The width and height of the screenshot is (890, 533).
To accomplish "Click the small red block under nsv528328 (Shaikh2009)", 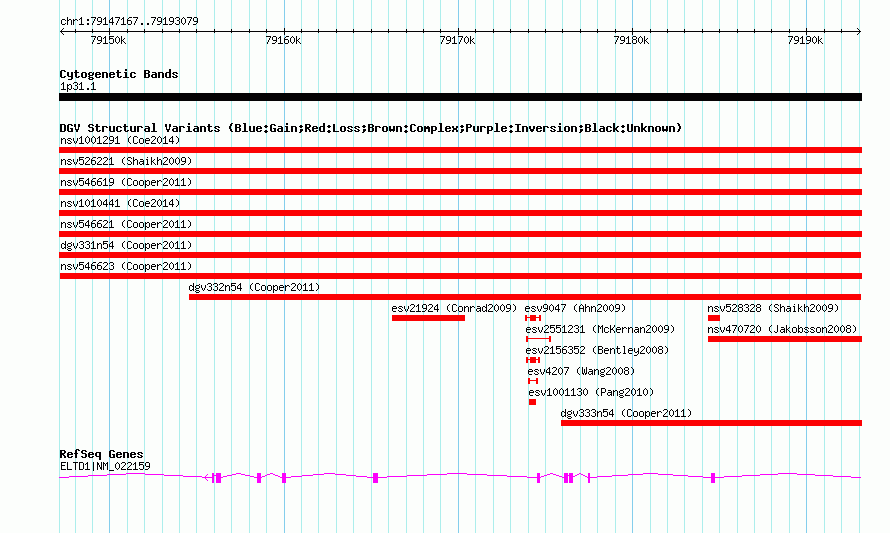I will (714, 318).
